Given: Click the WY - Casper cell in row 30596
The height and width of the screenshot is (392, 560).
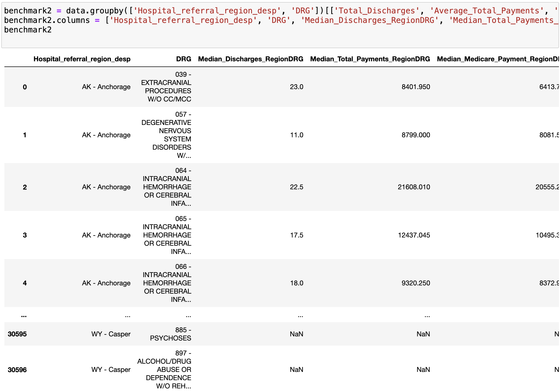Looking at the screenshot, I should click(111, 370).
